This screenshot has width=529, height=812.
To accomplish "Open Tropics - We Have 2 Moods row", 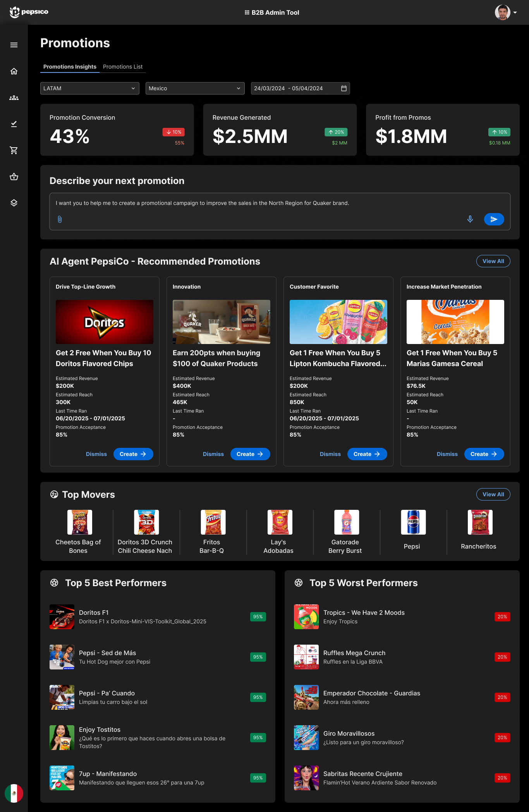I will 402,617.
